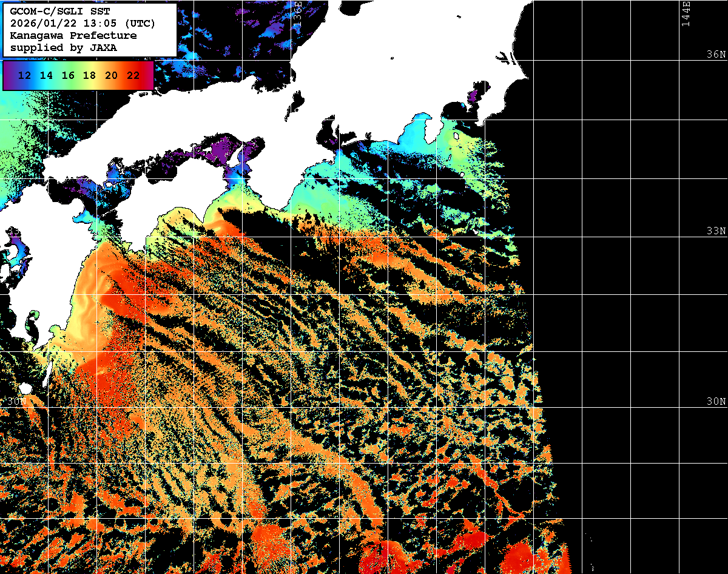Click the small white island above the left 30N label
Viewport: 728px width, 574px height.
(x=25, y=388)
